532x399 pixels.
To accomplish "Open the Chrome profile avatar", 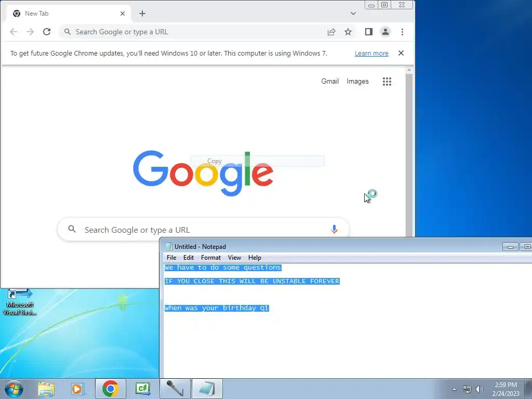I will click(x=385, y=32).
